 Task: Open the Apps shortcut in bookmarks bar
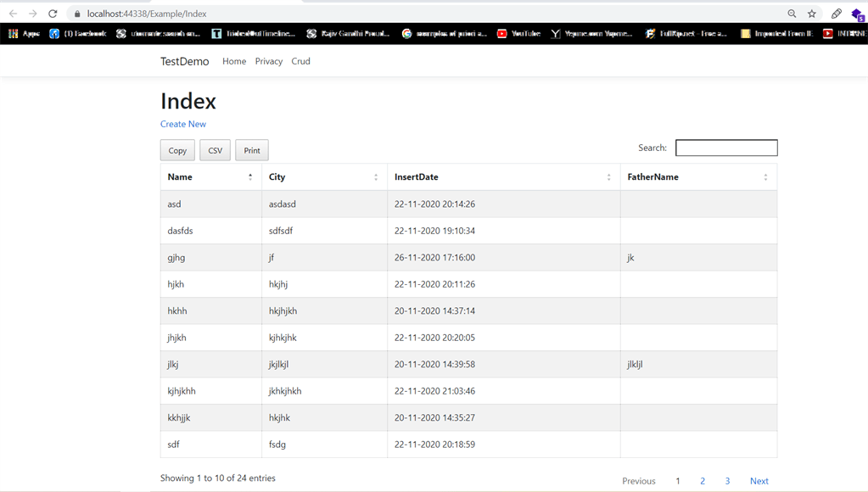(x=24, y=33)
